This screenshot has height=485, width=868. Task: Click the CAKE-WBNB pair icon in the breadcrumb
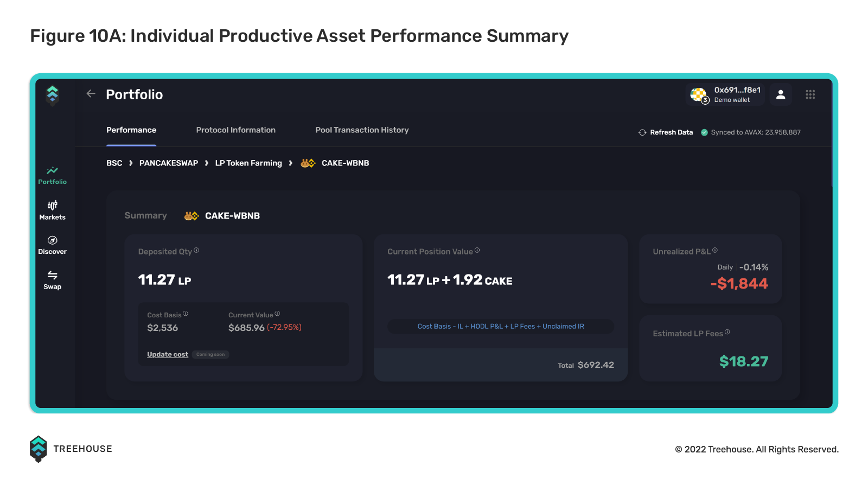pyautogui.click(x=308, y=163)
